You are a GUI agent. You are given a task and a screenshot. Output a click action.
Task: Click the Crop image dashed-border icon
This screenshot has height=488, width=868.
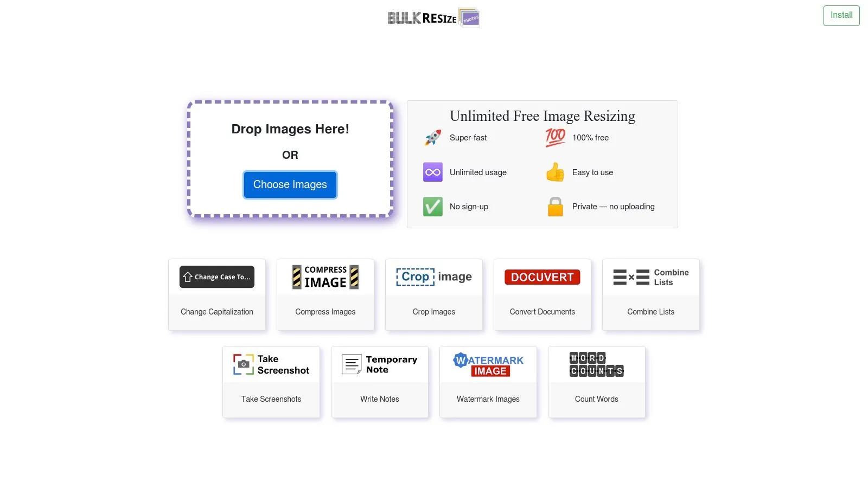[433, 277]
